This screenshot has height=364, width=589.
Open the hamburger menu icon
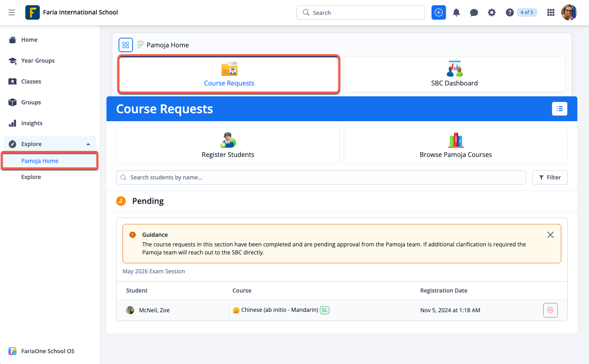tap(12, 12)
